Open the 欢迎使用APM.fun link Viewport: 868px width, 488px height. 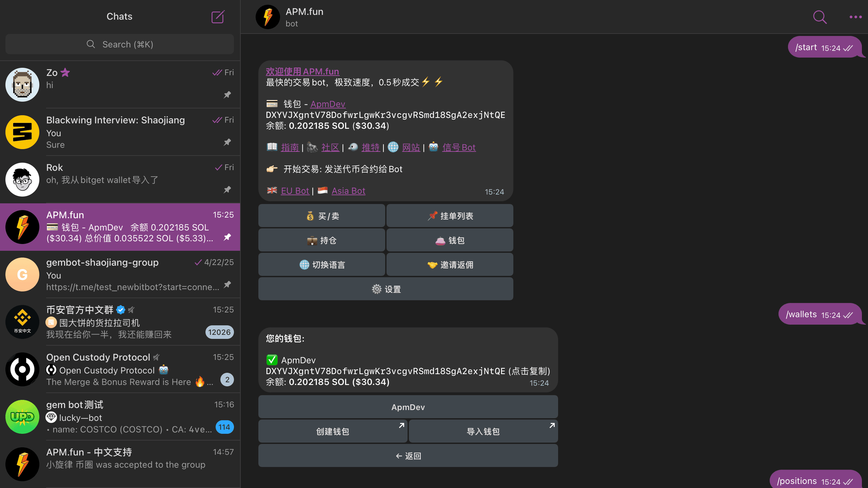click(302, 71)
